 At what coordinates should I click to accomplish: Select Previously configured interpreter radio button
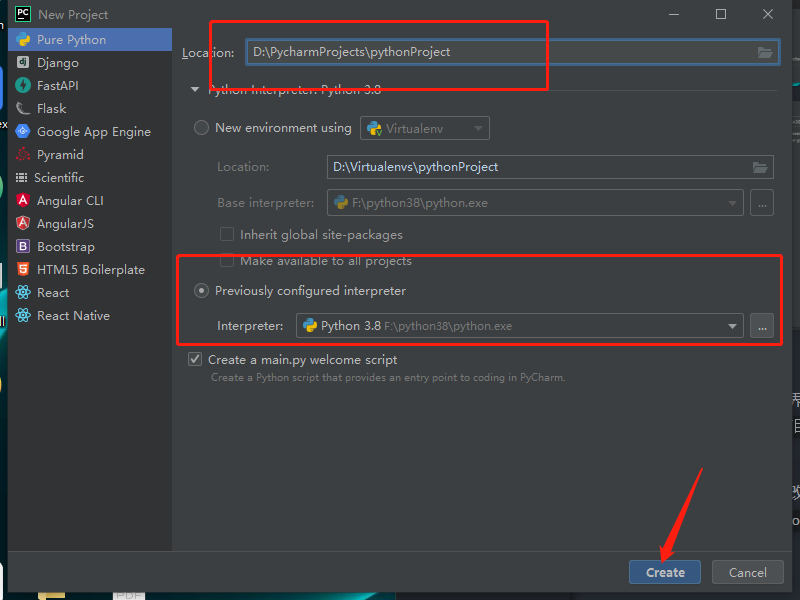click(202, 291)
